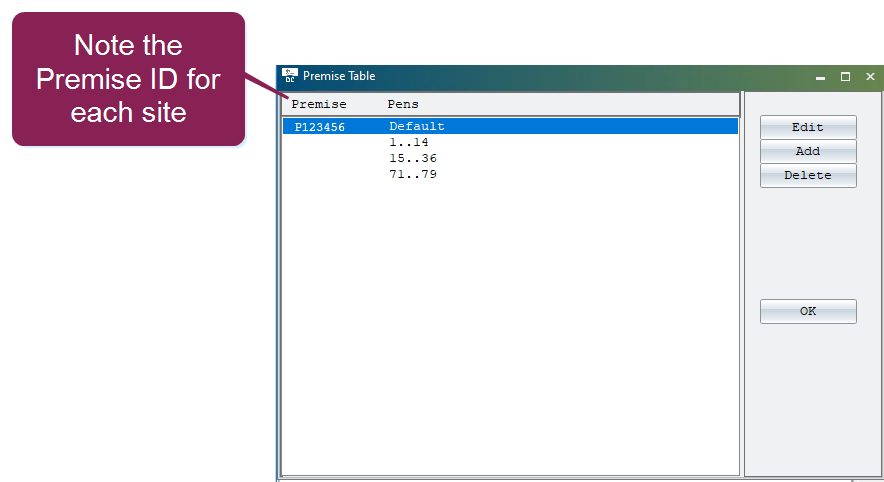Click empty list area below 71..79
The width and height of the screenshot is (884, 482).
(510, 320)
